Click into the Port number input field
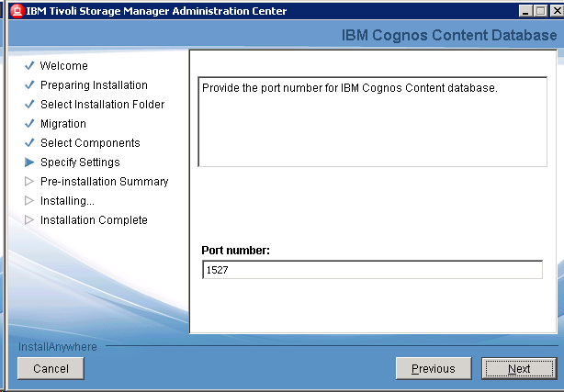 coord(371,270)
